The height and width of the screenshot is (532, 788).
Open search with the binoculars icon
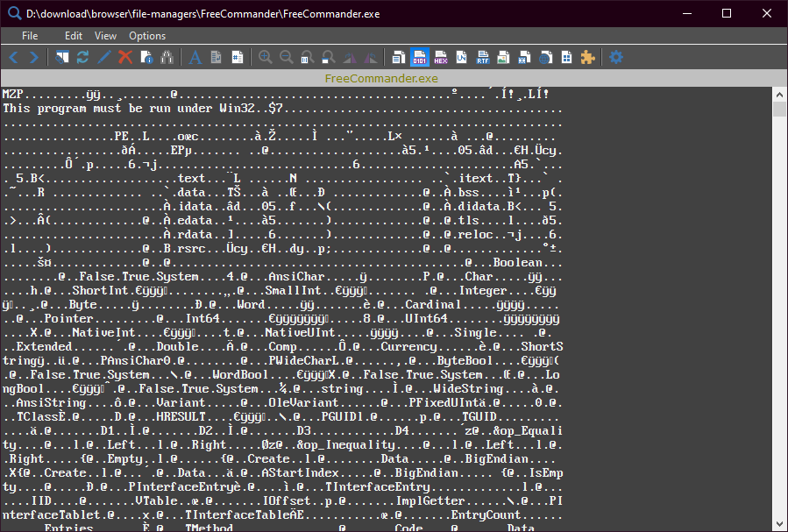click(167, 57)
